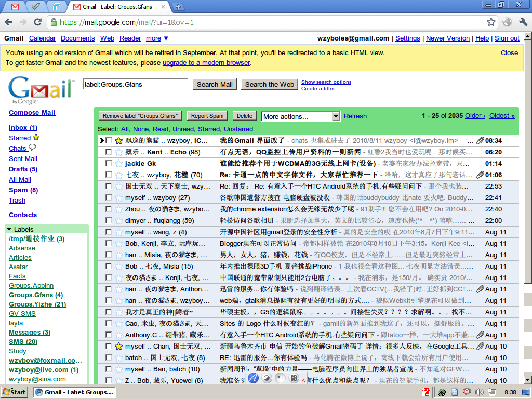Select the 'myself .. wang, z (4)' checkbox
Screen dimensions: 532x399
pyautogui.click(x=109, y=232)
